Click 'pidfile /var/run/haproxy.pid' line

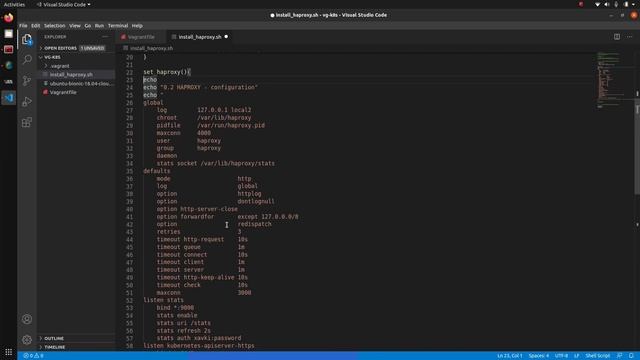211,125
